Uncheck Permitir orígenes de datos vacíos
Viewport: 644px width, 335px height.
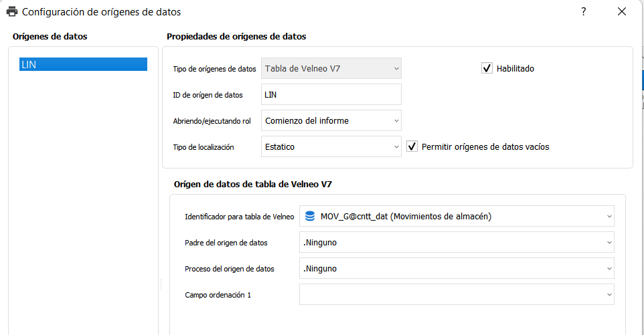[x=412, y=146]
